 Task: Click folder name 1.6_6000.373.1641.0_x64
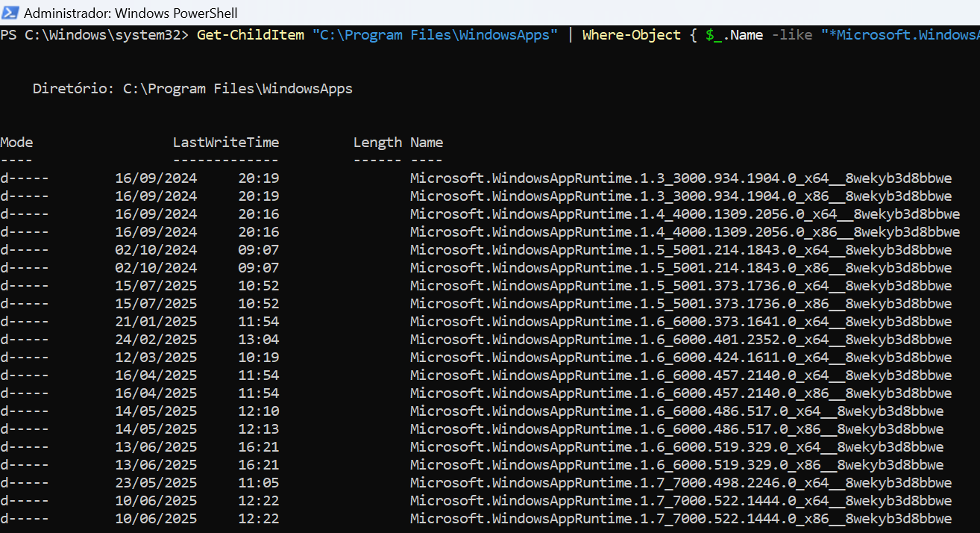click(x=681, y=322)
